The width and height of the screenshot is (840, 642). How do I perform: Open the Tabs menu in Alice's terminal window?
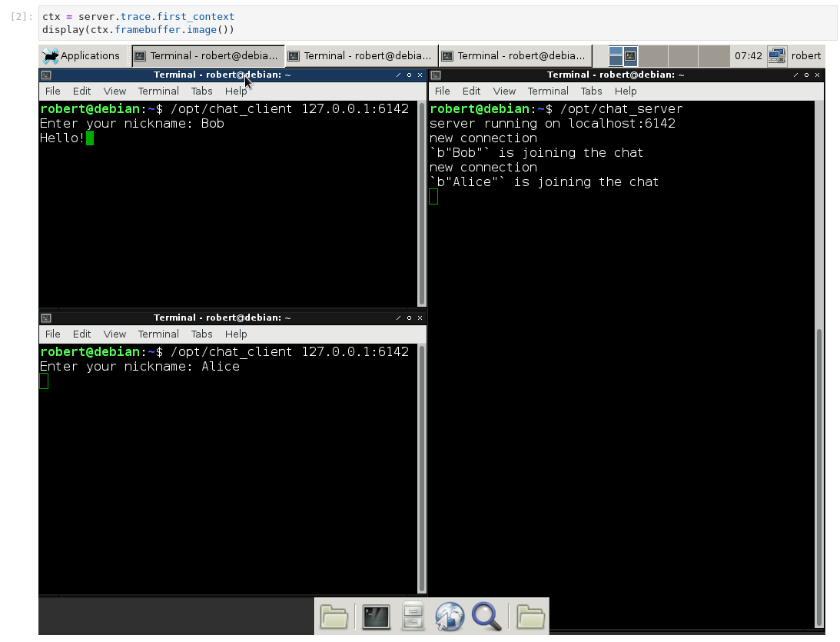pos(201,334)
